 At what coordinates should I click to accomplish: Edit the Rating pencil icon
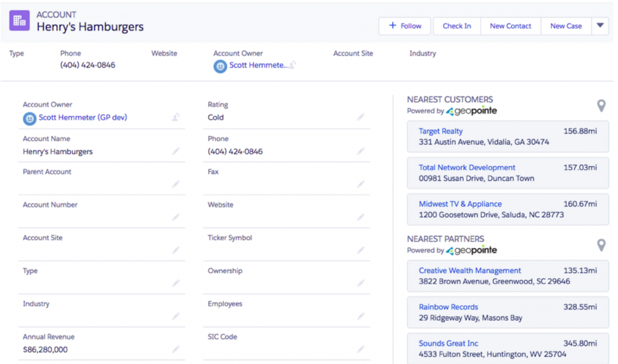point(361,117)
